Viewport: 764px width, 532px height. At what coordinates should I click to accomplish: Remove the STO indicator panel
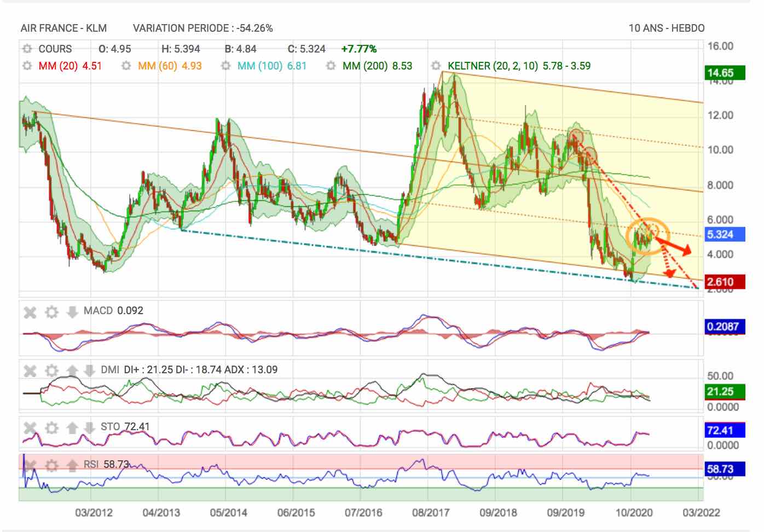coord(30,428)
